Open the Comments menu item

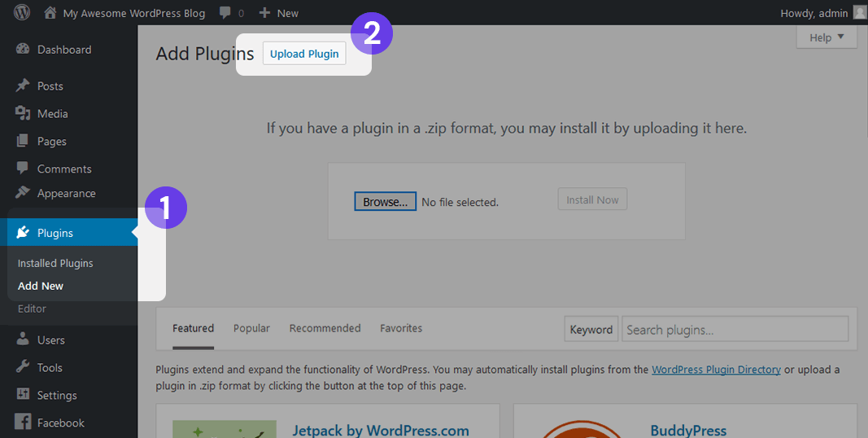coord(64,169)
